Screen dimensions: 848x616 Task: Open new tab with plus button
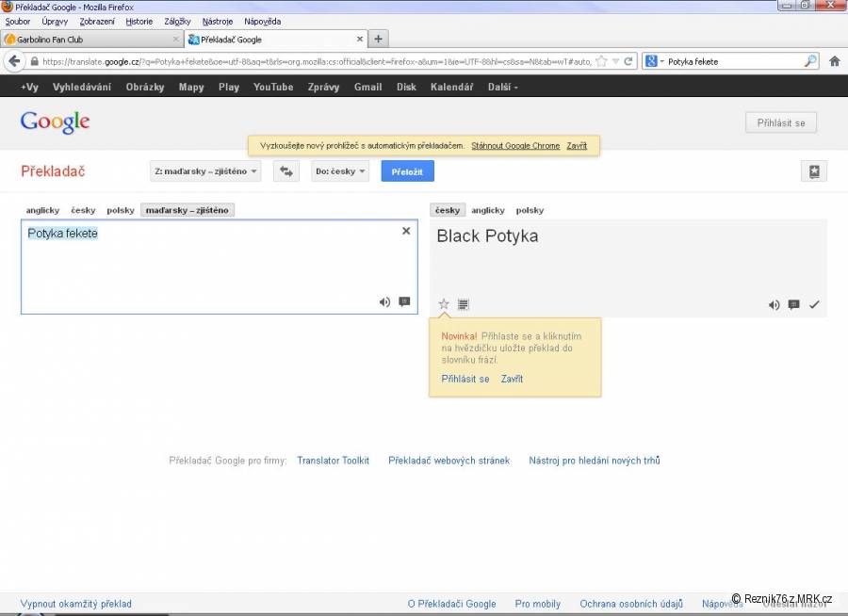(x=378, y=39)
